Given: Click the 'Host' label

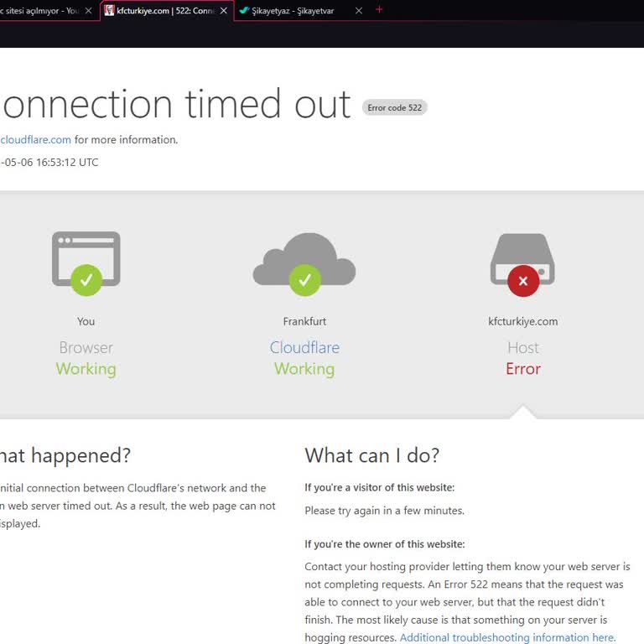Looking at the screenshot, I should pos(523,348).
